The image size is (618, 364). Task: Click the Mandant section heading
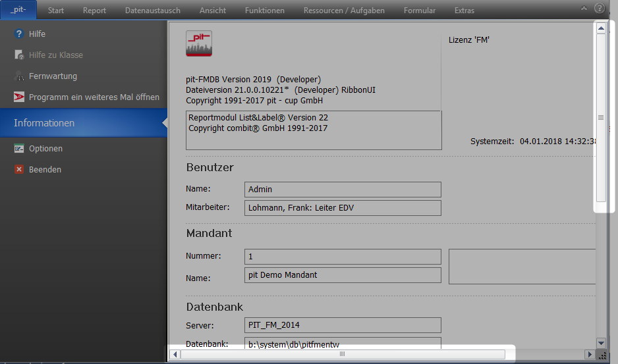pyautogui.click(x=209, y=233)
